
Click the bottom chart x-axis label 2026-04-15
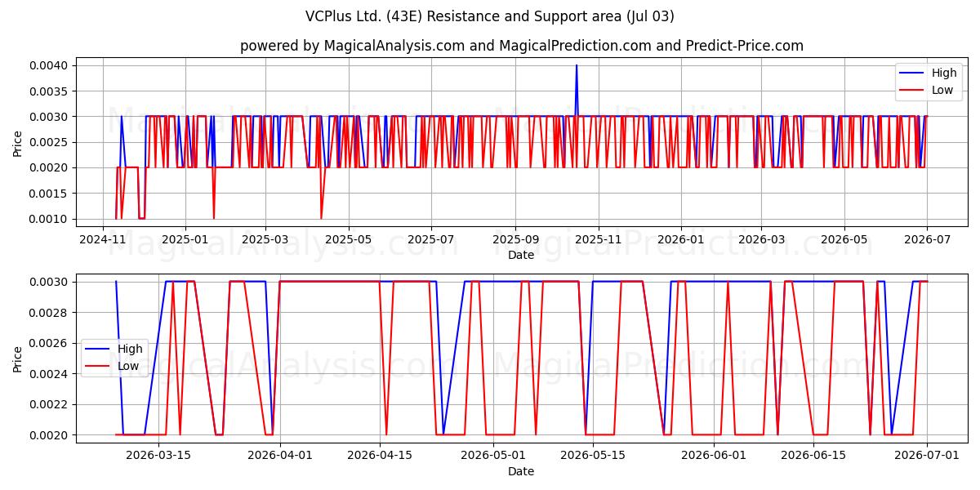[x=380, y=456]
